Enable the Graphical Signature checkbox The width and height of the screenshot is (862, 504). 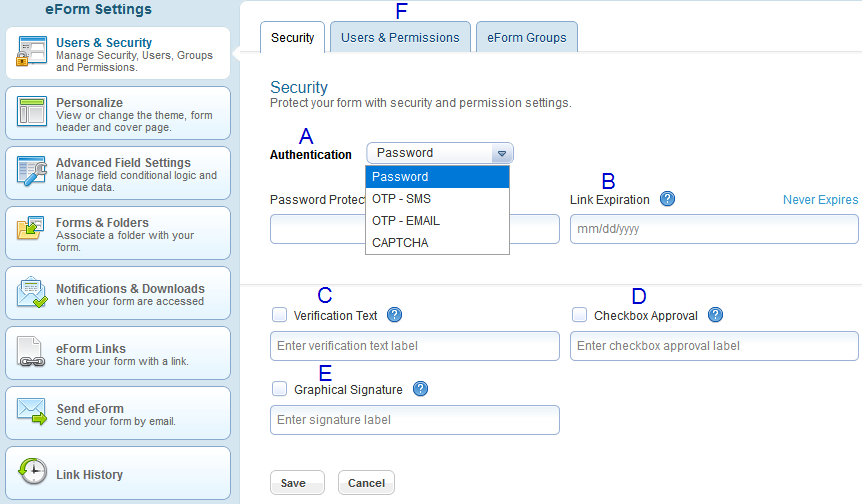click(x=279, y=389)
